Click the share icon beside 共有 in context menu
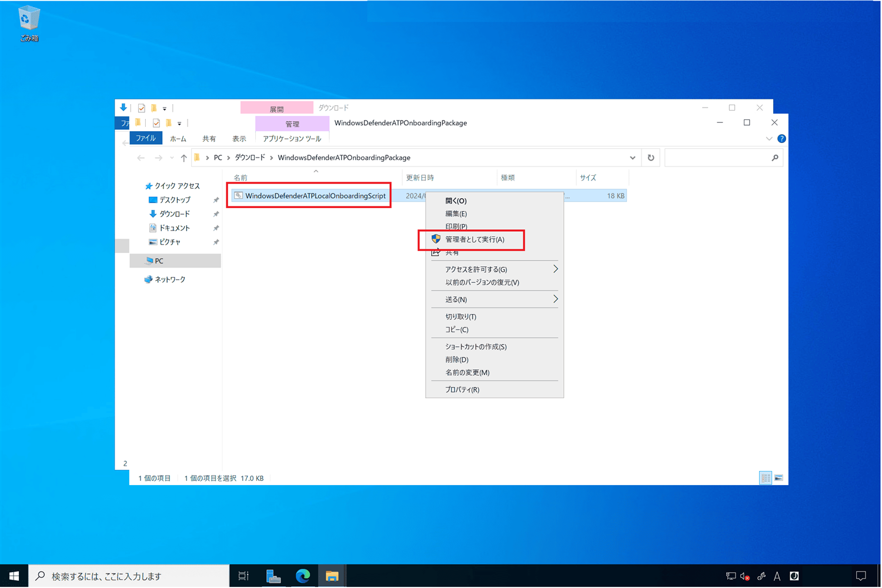The width and height of the screenshot is (882, 588). [436, 253]
